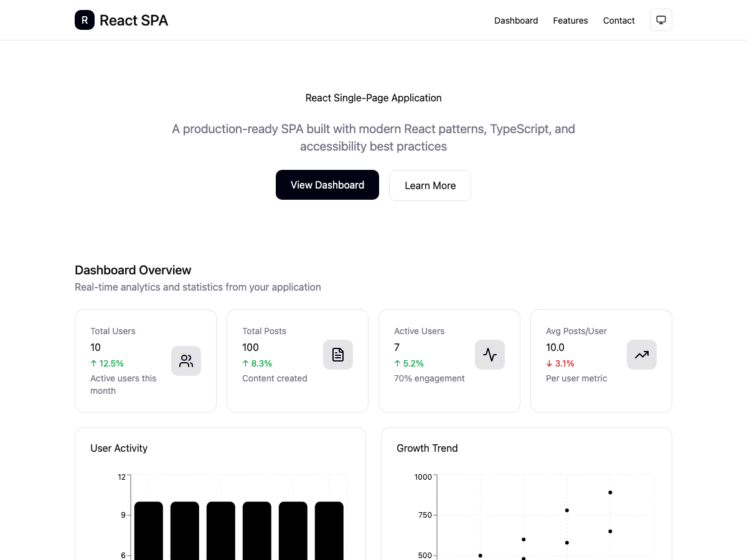Click the highest data point in Growth Trend

pyautogui.click(x=610, y=492)
